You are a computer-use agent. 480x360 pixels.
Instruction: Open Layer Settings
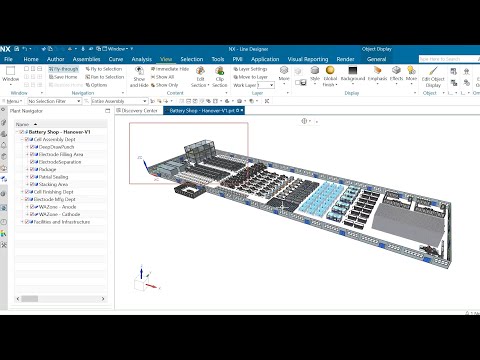pyautogui.click(x=250, y=69)
